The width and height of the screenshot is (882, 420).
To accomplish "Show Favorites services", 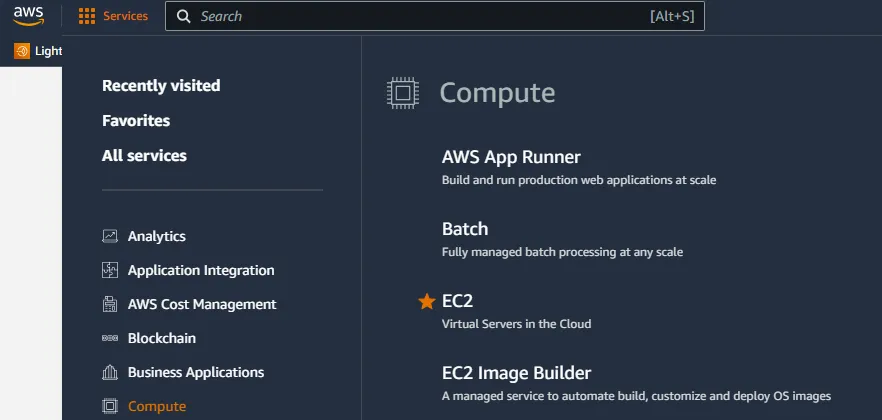I will pyautogui.click(x=136, y=120).
